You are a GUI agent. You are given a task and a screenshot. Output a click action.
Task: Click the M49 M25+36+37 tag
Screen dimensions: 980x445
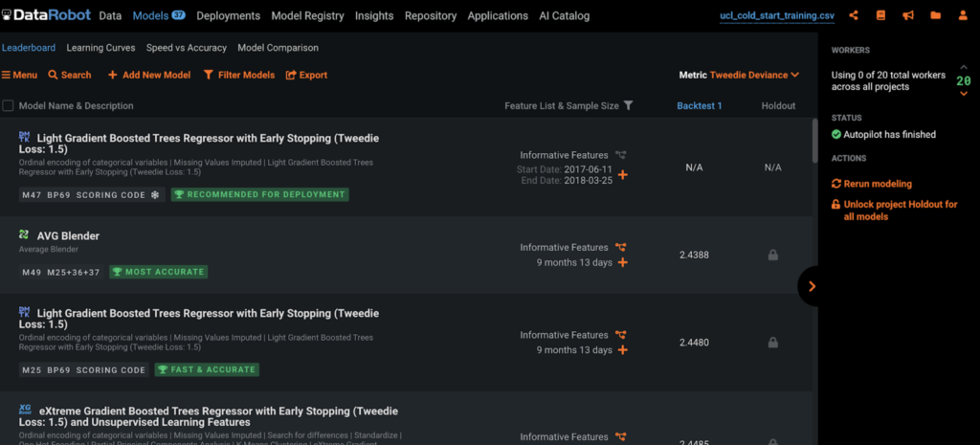pyautogui.click(x=61, y=272)
